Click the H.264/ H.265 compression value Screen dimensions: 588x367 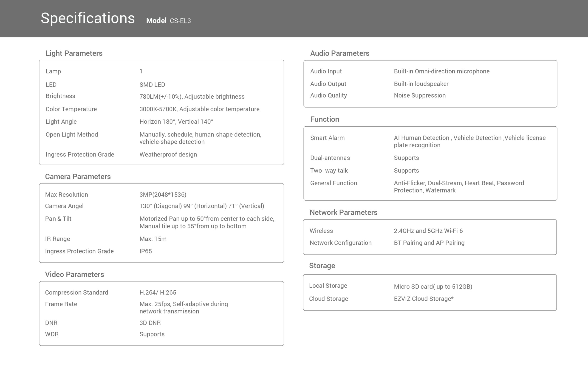pos(158,292)
